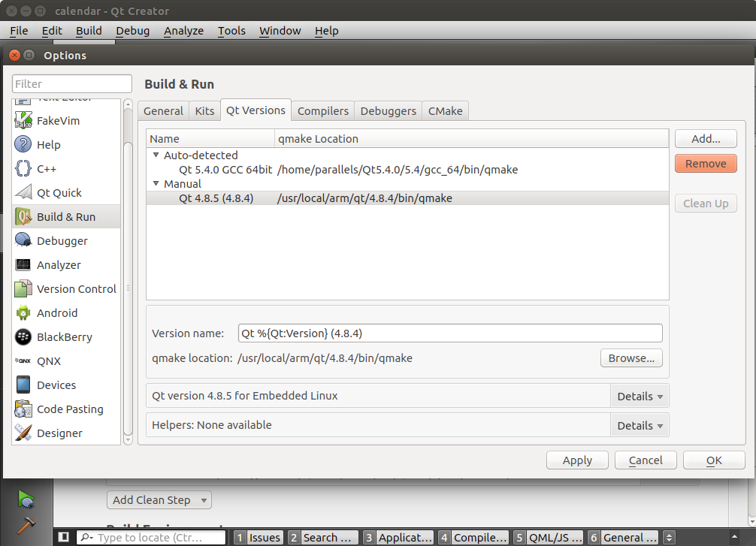The height and width of the screenshot is (546, 756).
Task: Click the Version name text field
Action: pyautogui.click(x=450, y=333)
